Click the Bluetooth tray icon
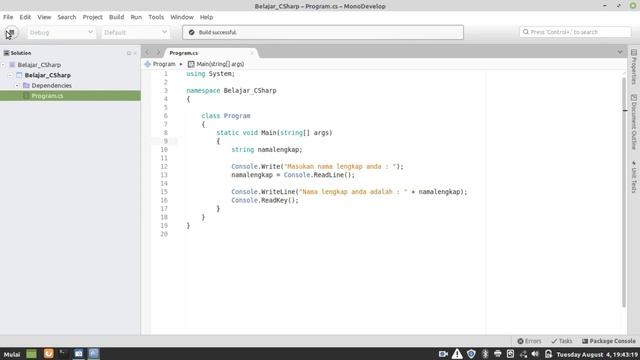The width and height of the screenshot is (640, 360). point(485,354)
